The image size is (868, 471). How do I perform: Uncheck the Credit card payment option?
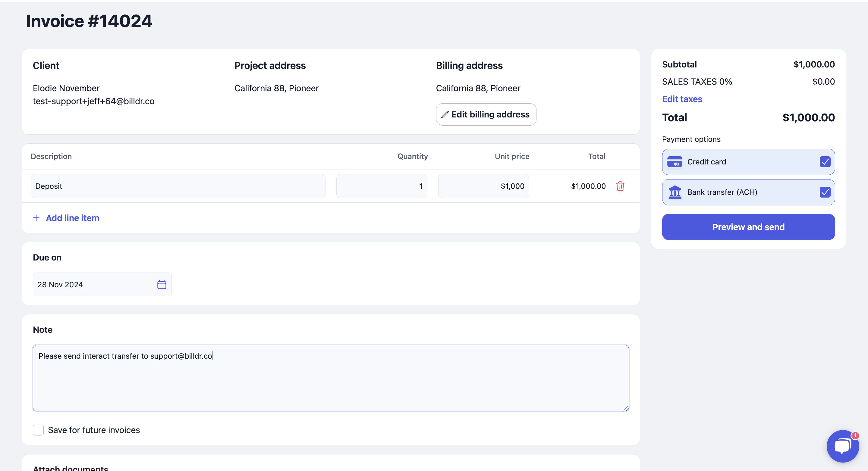coord(825,162)
